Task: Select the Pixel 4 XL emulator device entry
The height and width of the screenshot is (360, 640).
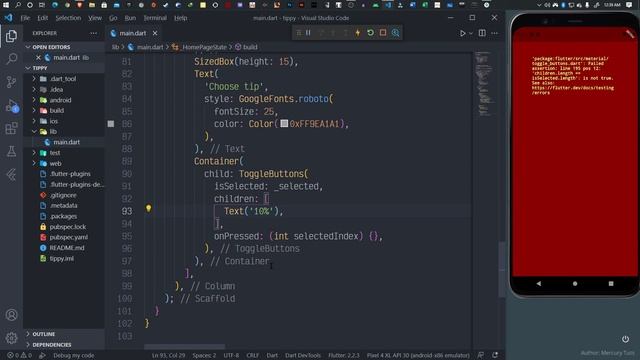Action: [418, 356]
